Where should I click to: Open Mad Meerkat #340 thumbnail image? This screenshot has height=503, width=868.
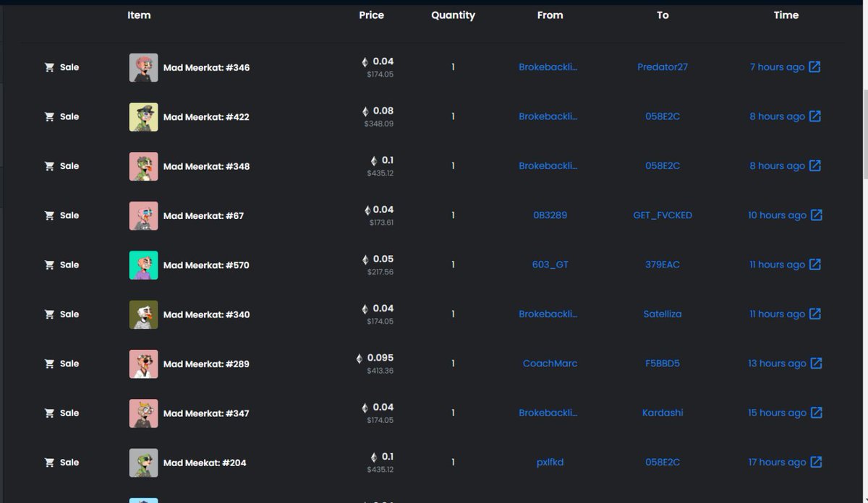[x=143, y=314]
